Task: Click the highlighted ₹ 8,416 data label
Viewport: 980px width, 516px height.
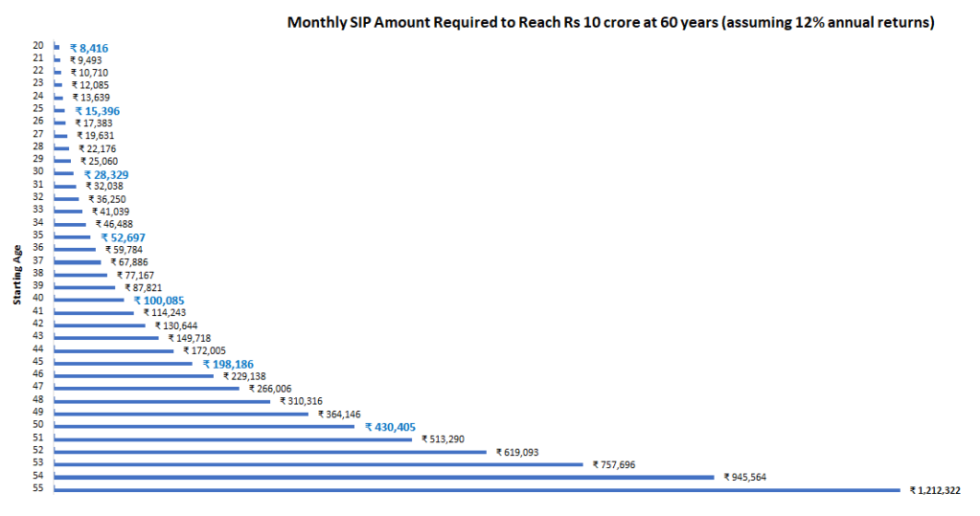Action: coord(90,46)
